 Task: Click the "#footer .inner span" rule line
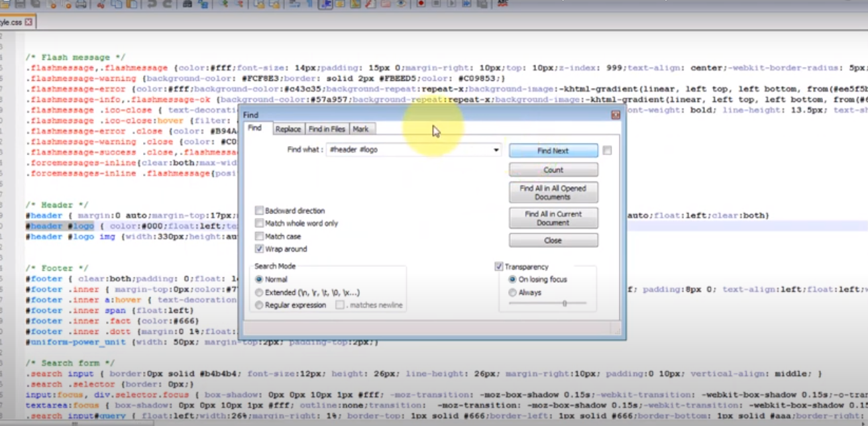pyautogui.click(x=110, y=310)
